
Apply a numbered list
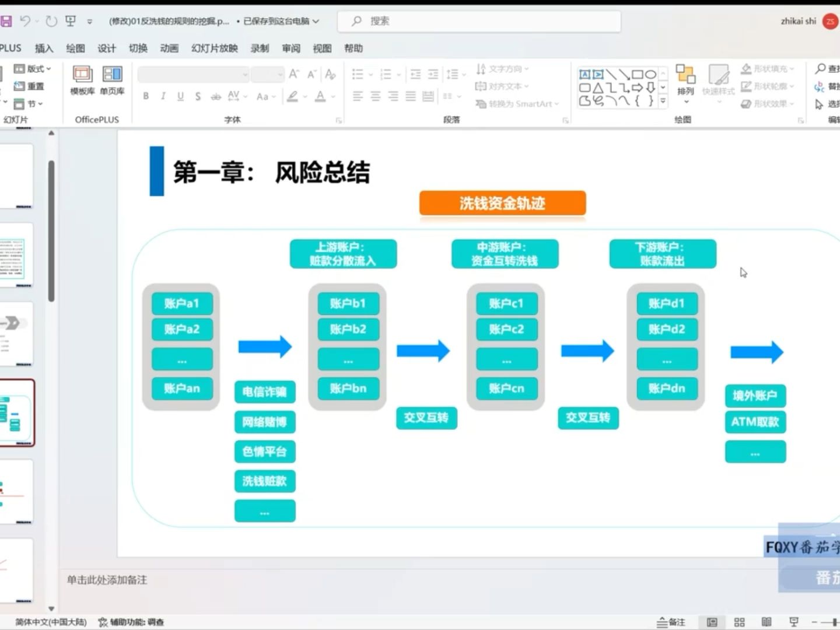tap(386, 74)
